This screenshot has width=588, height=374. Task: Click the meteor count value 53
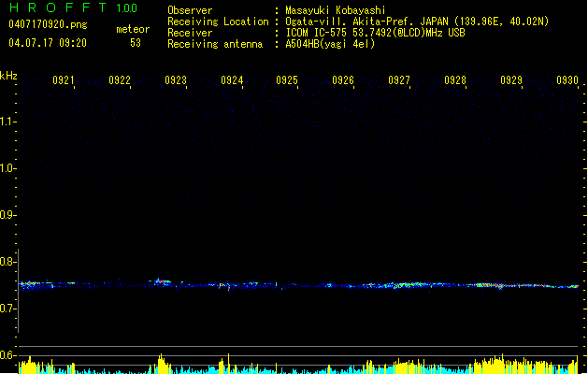pos(136,43)
